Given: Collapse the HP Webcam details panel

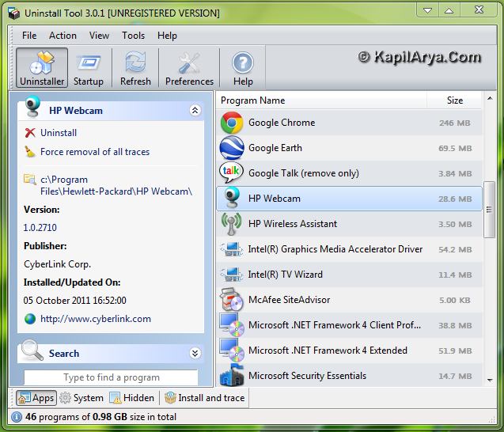Looking at the screenshot, I should pos(195,110).
